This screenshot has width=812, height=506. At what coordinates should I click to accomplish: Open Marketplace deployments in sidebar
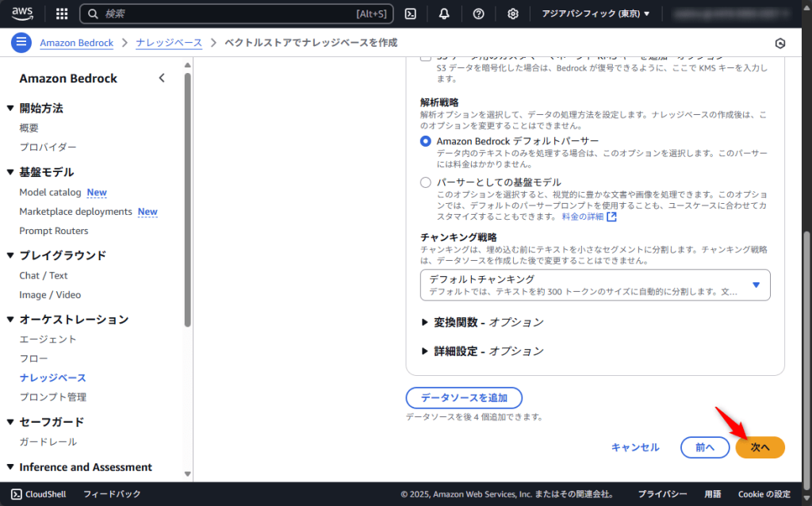(x=75, y=211)
